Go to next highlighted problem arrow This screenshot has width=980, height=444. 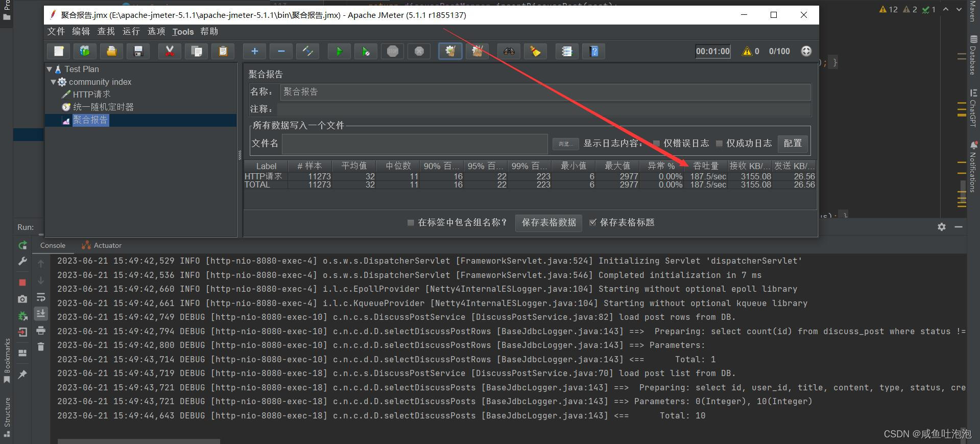(959, 9)
